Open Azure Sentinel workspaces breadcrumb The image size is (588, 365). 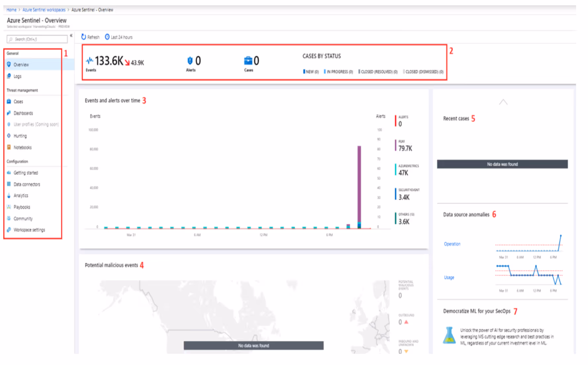tap(44, 10)
